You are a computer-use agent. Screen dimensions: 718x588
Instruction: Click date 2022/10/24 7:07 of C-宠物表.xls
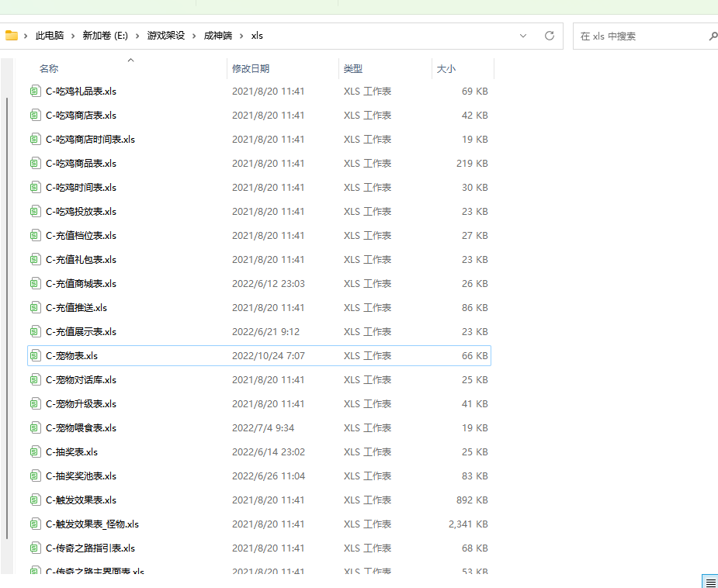(269, 355)
